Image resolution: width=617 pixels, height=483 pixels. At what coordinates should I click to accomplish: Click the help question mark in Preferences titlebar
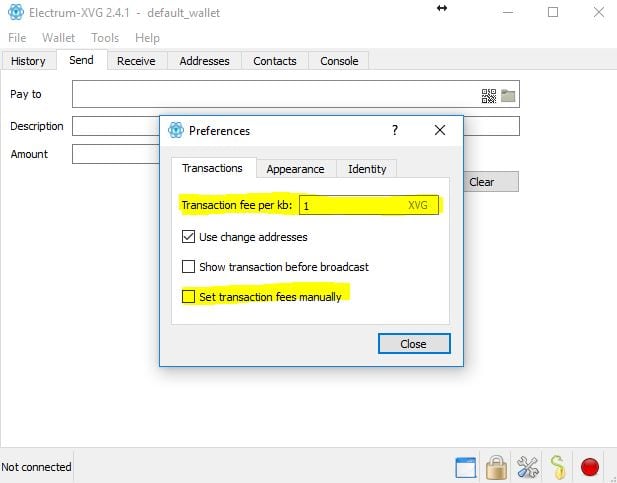[395, 130]
